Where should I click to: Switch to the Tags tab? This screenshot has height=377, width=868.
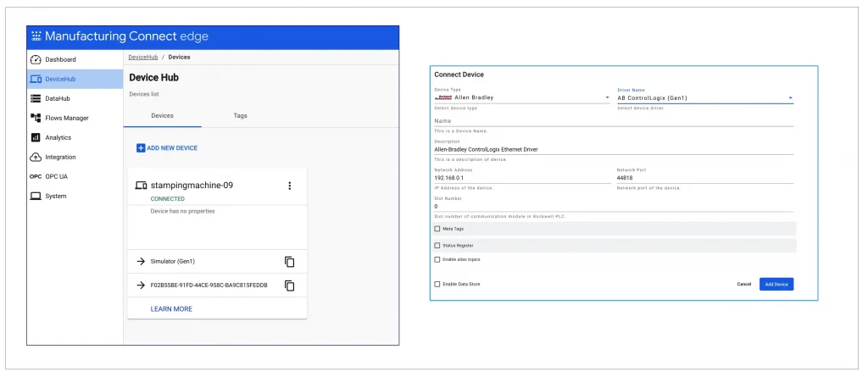pyautogui.click(x=240, y=116)
